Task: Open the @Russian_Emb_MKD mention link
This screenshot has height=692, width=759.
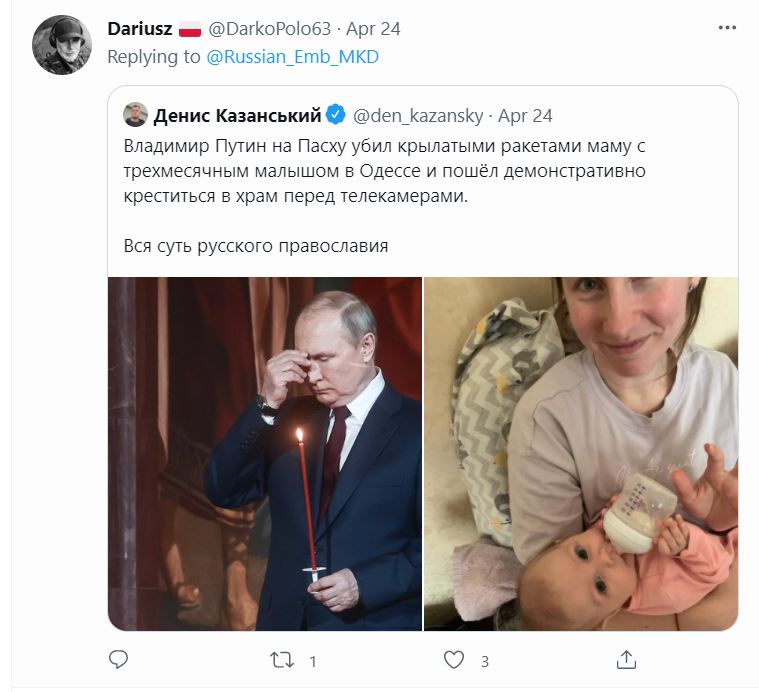Action: click(x=292, y=57)
